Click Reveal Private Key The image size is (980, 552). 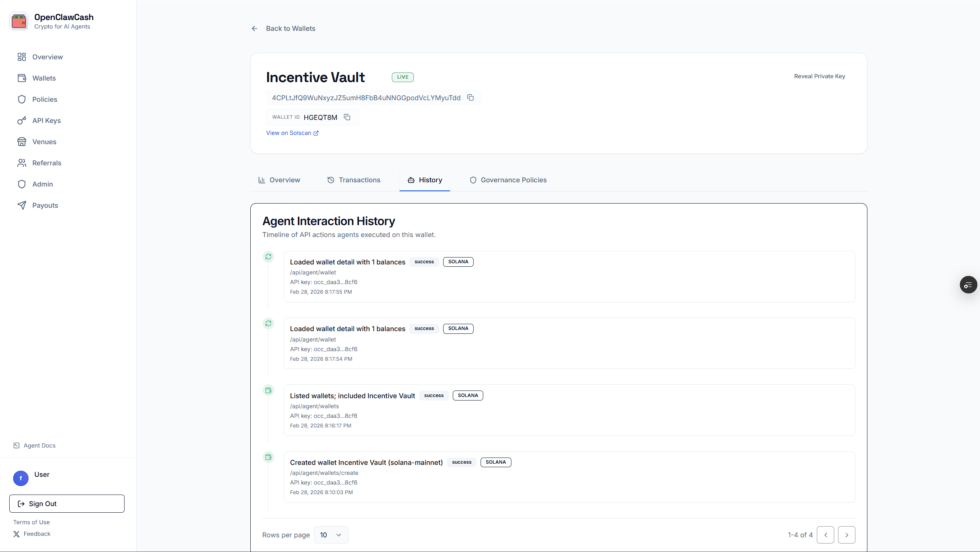pos(820,76)
